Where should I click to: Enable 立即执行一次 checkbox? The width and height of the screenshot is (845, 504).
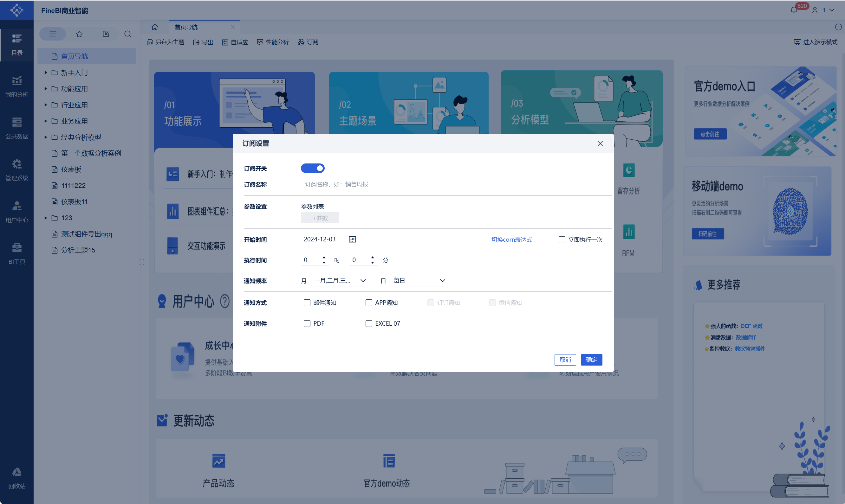click(562, 240)
